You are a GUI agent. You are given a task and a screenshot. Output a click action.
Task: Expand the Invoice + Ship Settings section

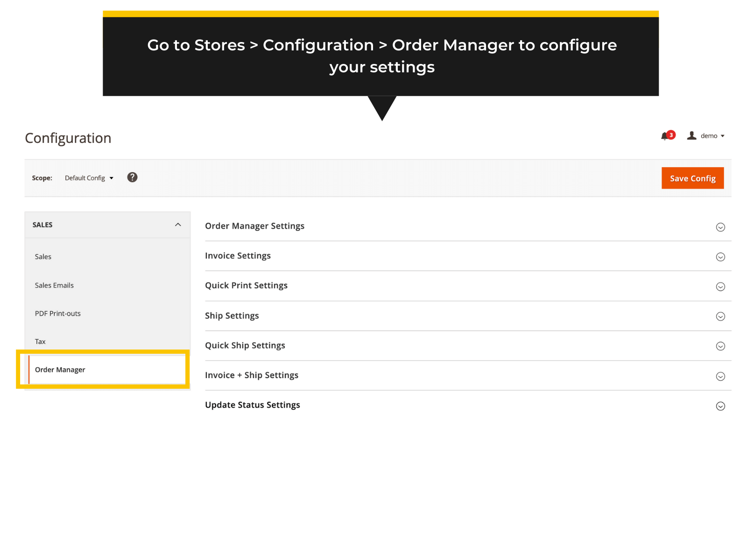tap(720, 376)
